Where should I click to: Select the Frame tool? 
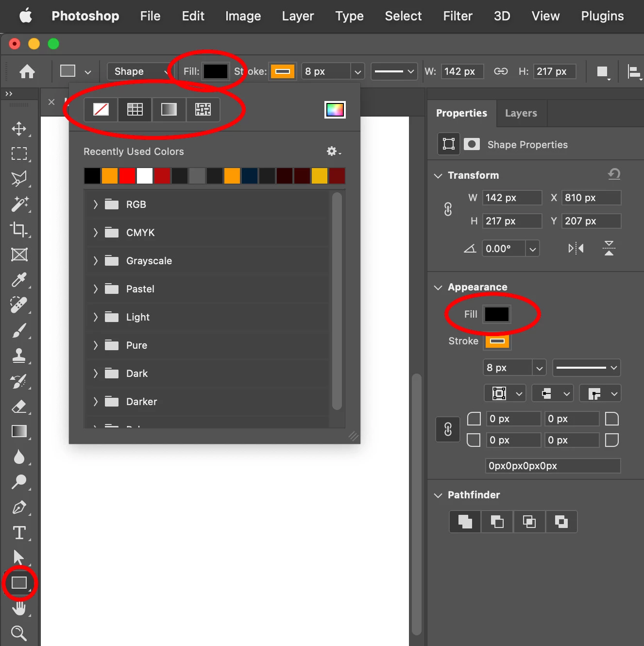pyautogui.click(x=19, y=255)
